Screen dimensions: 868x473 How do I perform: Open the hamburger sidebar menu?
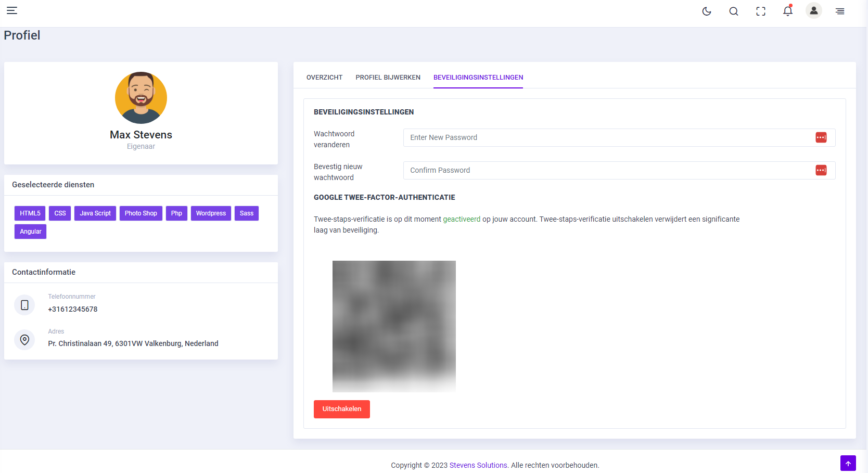click(x=12, y=10)
